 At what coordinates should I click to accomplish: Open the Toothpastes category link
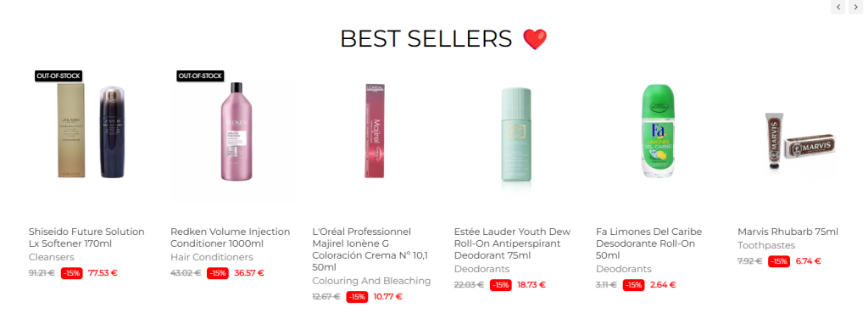click(x=766, y=245)
